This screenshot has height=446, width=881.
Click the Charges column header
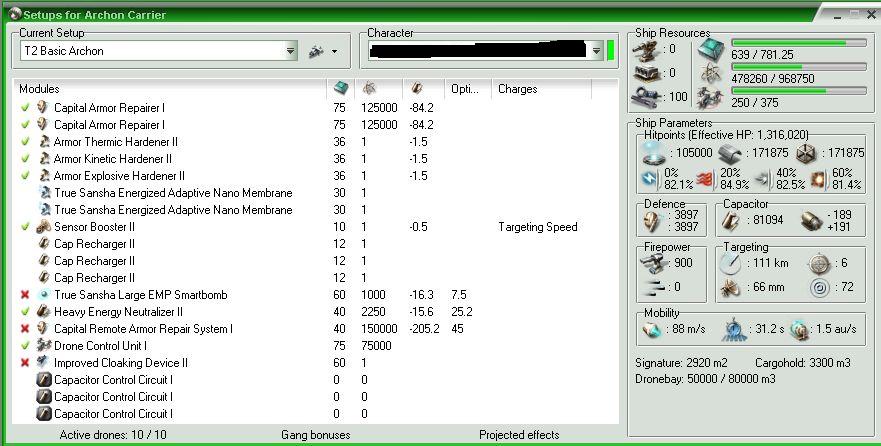517,89
